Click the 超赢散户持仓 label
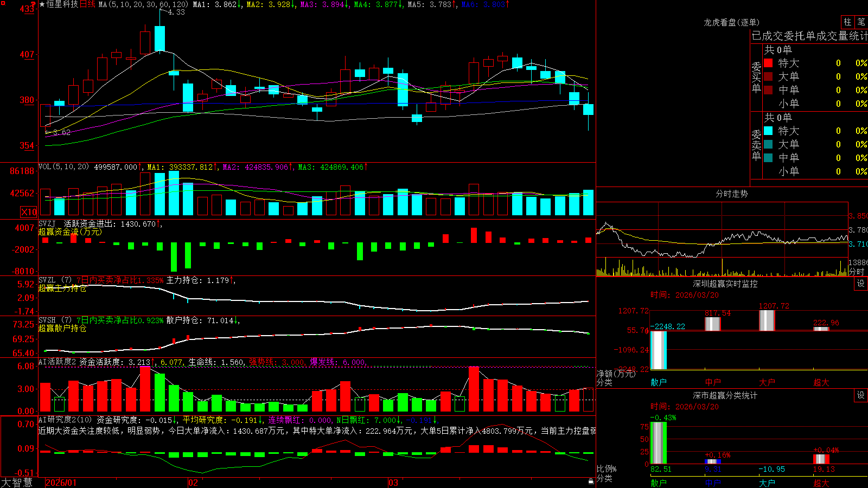The image size is (868, 488). pyautogui.click(x=62, y=328)
